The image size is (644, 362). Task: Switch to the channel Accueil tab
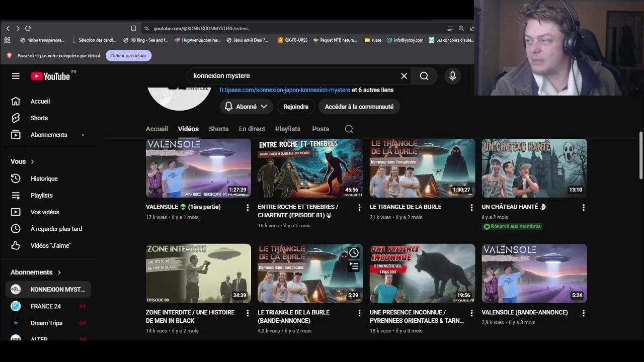click(157, 129)
